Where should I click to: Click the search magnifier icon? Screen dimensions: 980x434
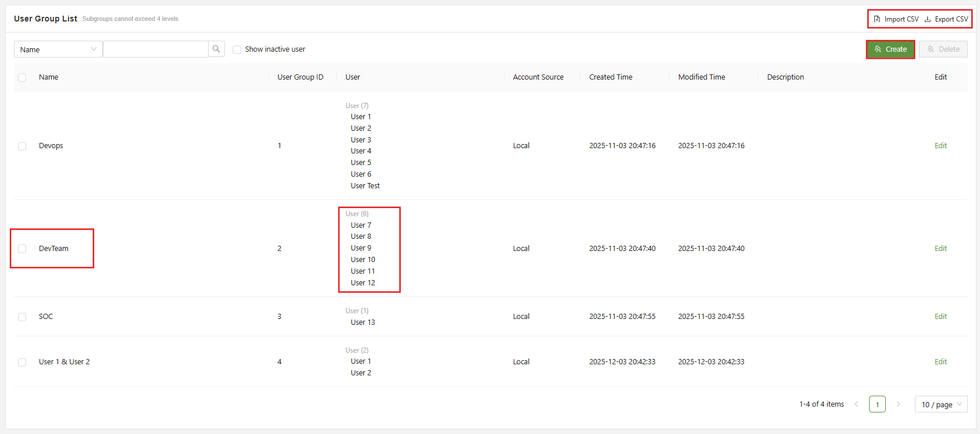click(x=216, y=49)
